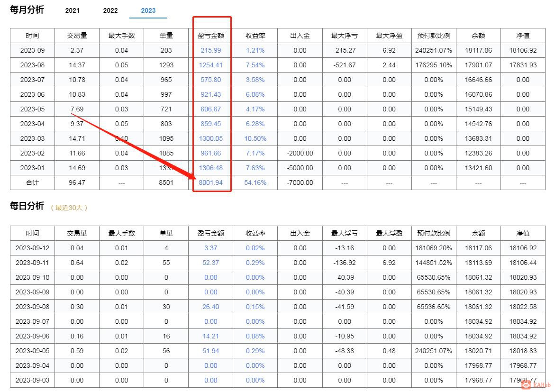
Task: Select the 每月分析 section title
Action: [x=26, y=10]
